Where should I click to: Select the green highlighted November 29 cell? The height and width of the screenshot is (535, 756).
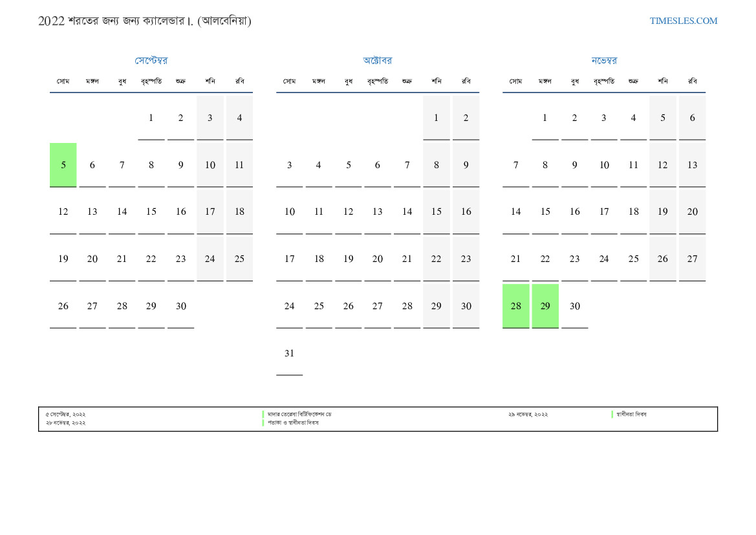(545, 306)
